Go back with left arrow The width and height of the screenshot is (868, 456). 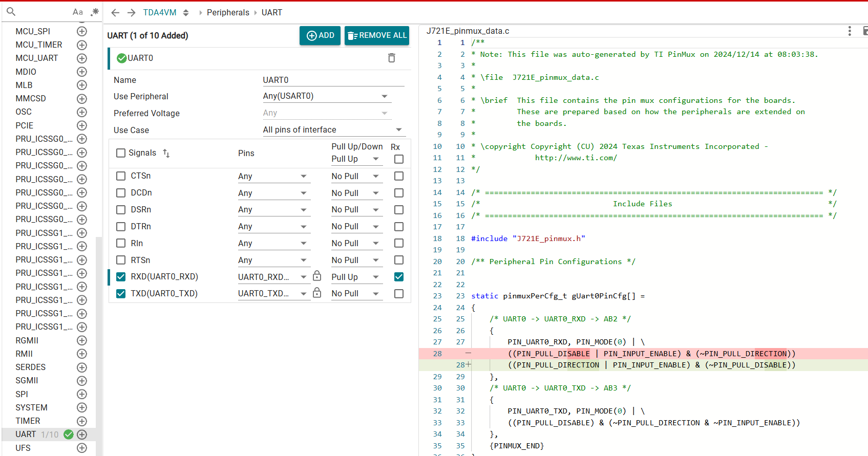[115, 12]
